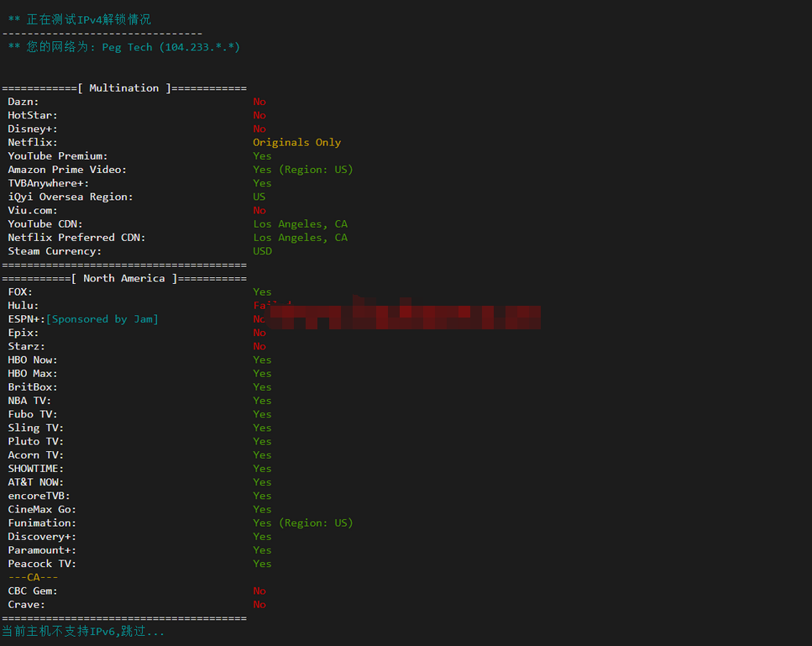Image resolution: width=812 pixels, height=646 pixels.
Task: Click the "Fubo TV:" label
Action: pos(33,414)
